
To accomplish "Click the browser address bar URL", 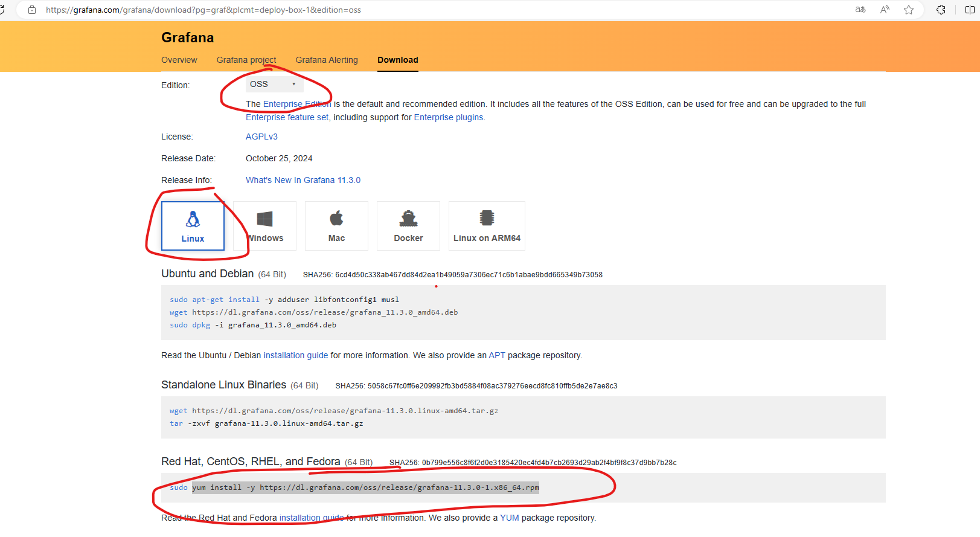I will click(203, 10).
